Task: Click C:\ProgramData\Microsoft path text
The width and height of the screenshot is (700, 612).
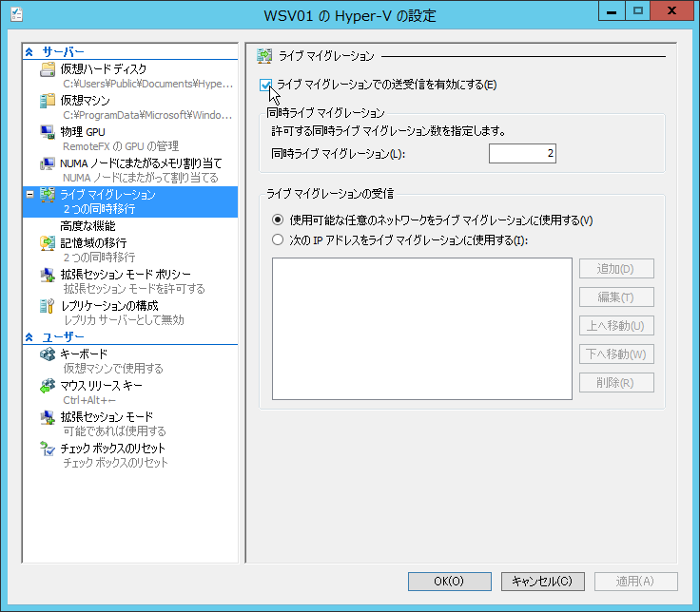Action: tap(147, 115)
